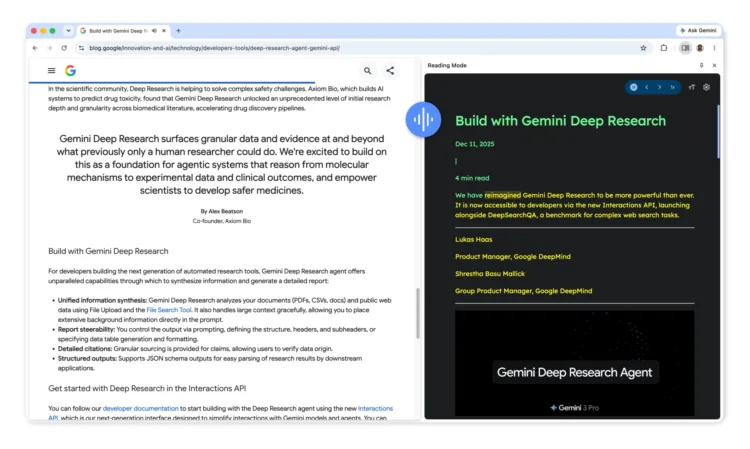
Task: Open the tab search dropdown arrow
Action: point(68,31)
